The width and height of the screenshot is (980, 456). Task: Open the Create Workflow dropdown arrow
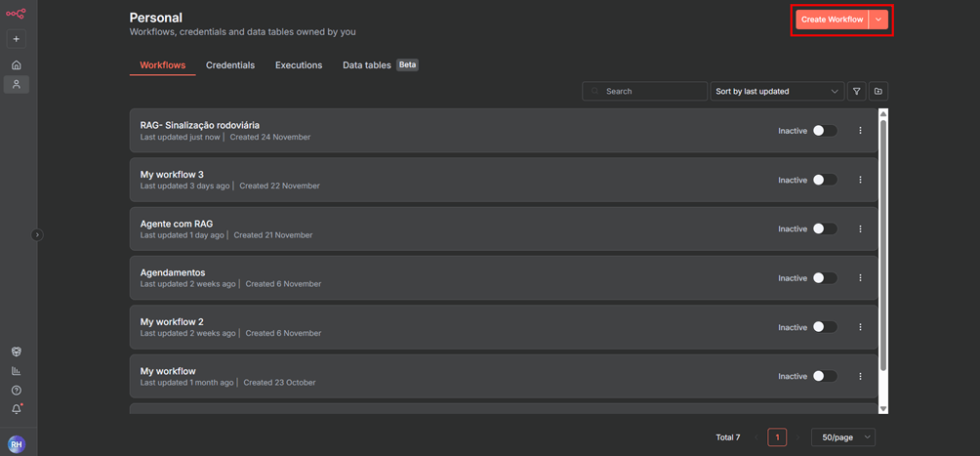tap(878, 20)
